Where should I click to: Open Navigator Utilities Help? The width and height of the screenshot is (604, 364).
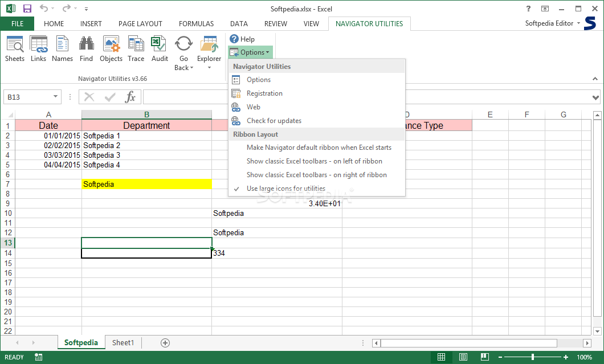[x=242, y=39]
